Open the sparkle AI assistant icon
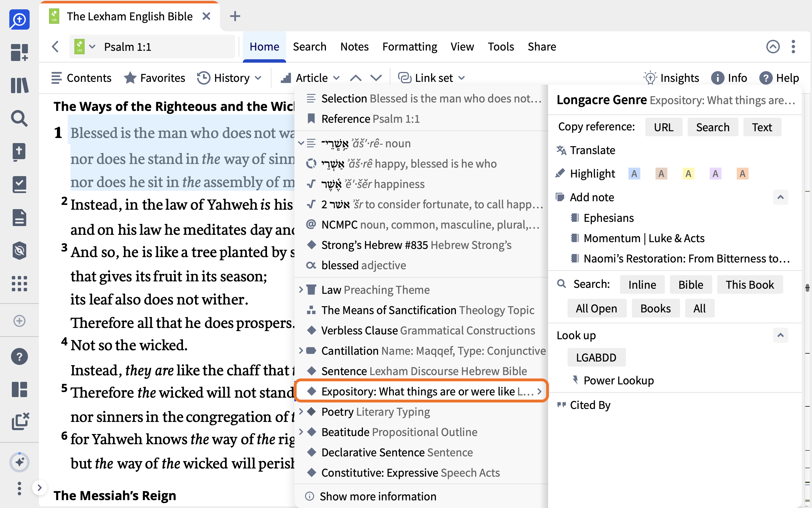Image resolution: width=812 pixels, height=508 pixels. (x=19, y=462)
